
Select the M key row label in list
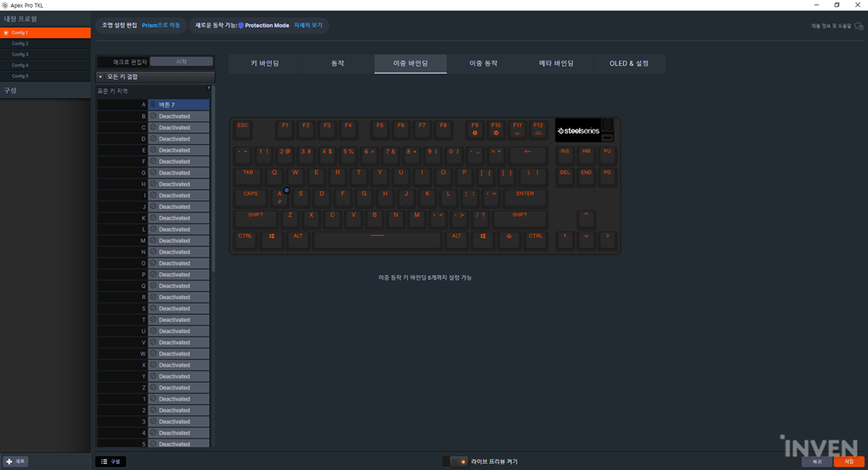pos(122,240)
